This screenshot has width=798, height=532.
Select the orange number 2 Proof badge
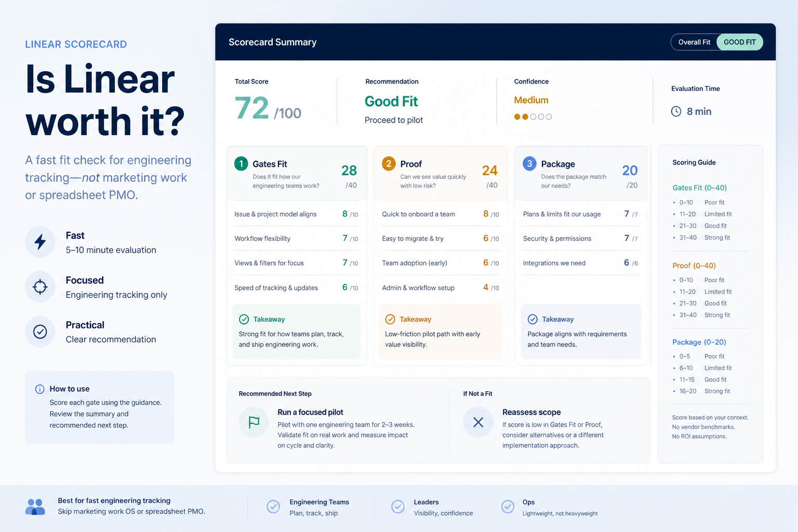click(389, 164)
